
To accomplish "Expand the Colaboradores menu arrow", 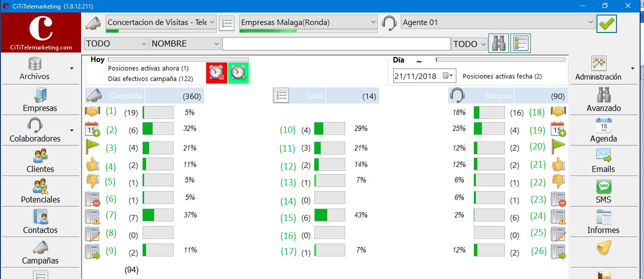I will [x=72, y=130].
